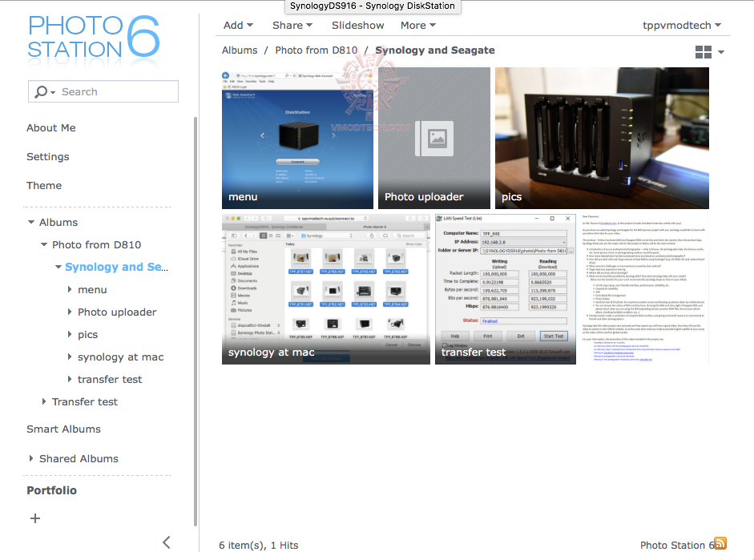Click the search magnifier icon

click(x=42, y=91)
